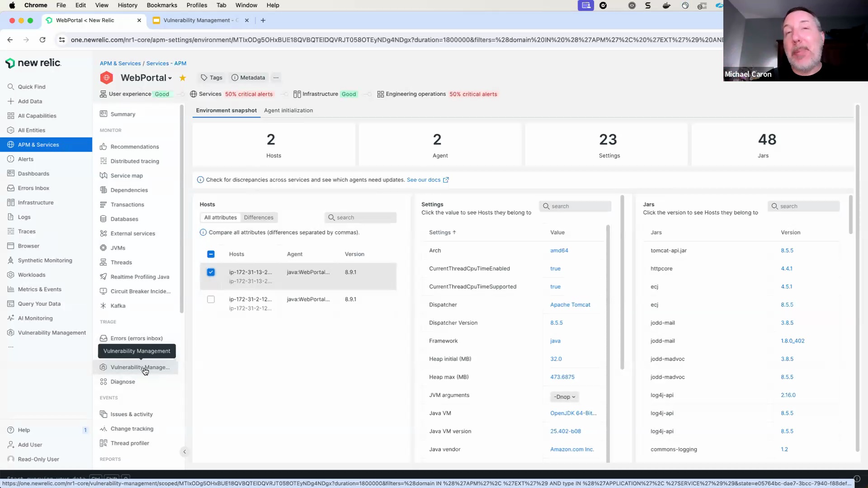Click APM & Services breadcrumb link

pyautogui.click(x=120, y=63)
